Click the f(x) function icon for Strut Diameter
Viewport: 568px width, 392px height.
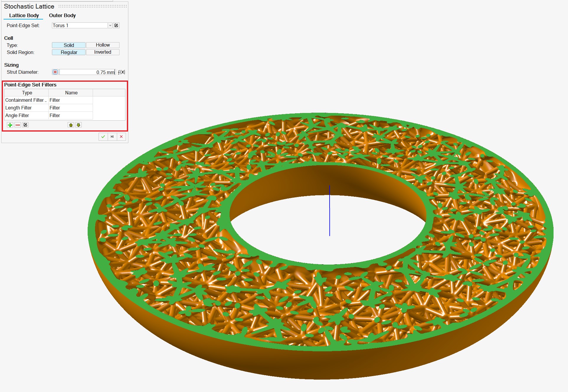[x=122, y=72]
